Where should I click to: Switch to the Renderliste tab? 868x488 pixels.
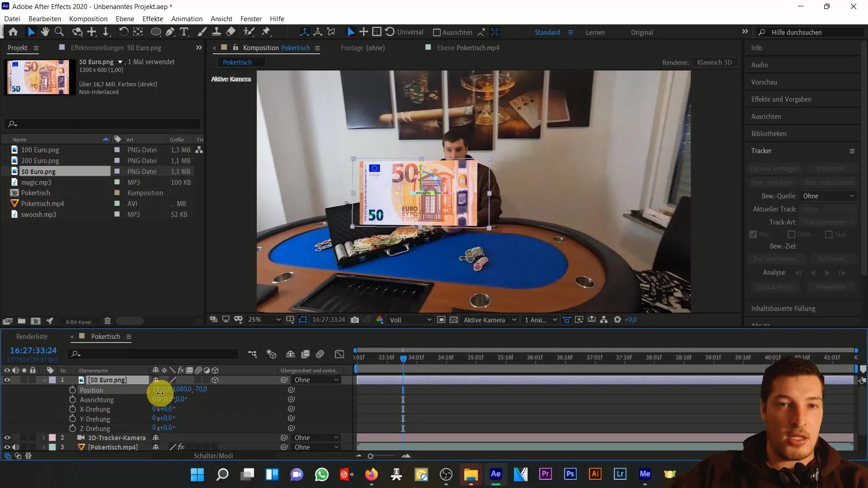tap(32, 337)
